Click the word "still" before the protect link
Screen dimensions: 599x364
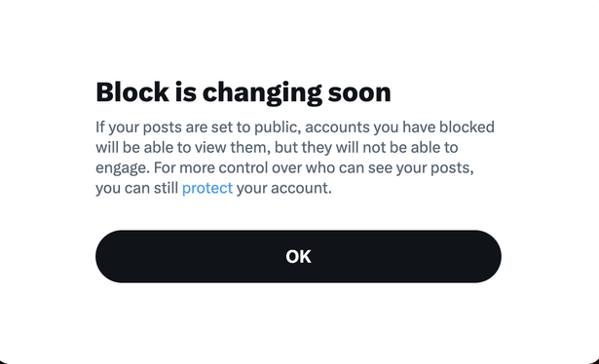click(166, 188)
